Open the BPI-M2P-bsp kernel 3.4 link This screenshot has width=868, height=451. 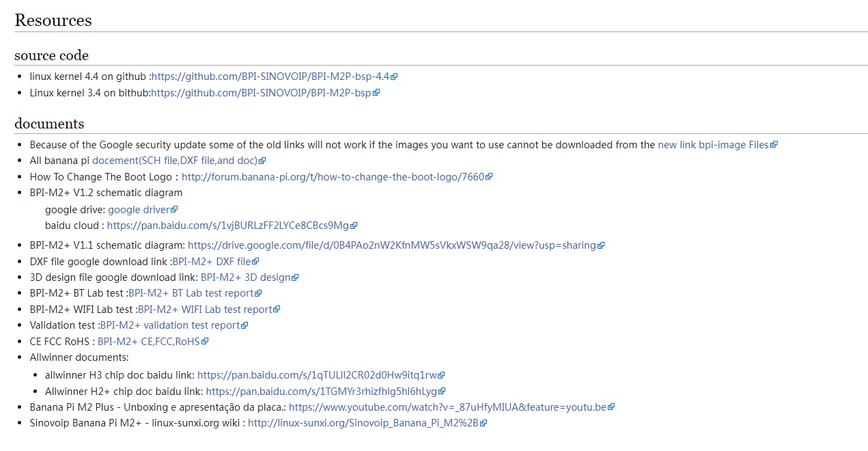point(261,93)
